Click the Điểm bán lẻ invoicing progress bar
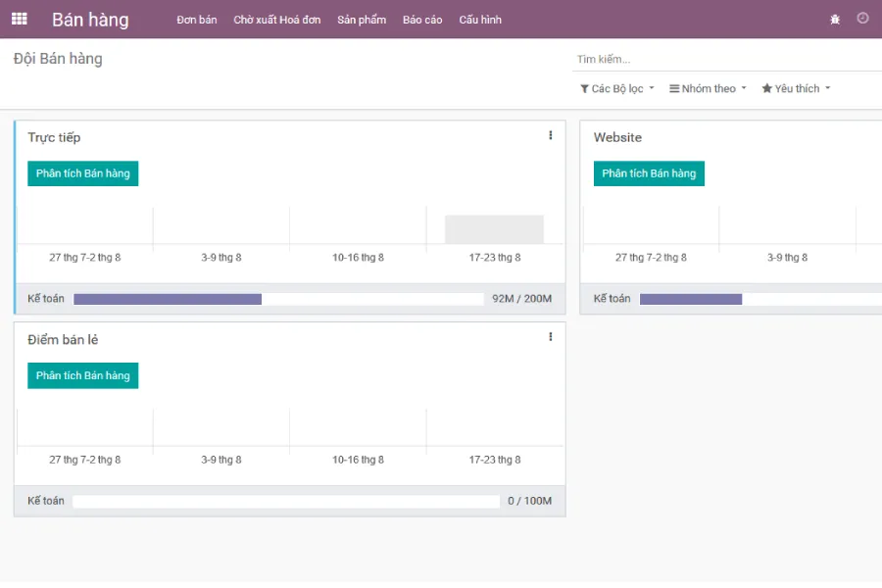Image resolution: width=882 pixels, height=588 pixels. tap(286, 502)
